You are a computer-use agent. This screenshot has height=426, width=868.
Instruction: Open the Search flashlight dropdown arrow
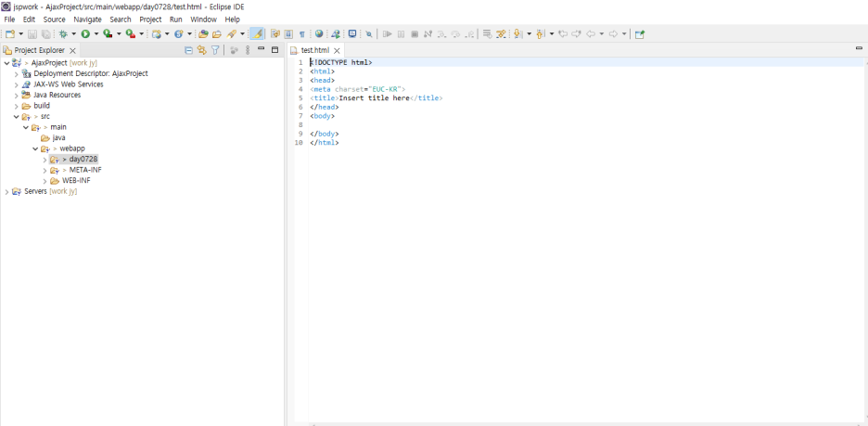tap(242, 33)
